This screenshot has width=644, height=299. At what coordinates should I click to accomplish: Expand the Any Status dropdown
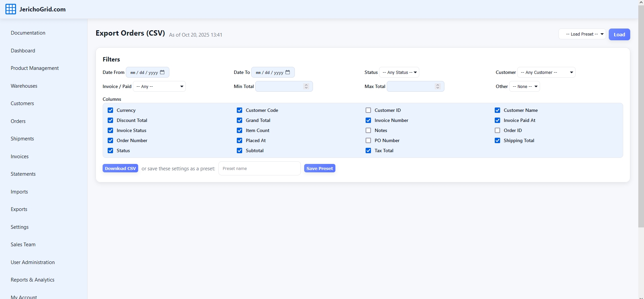pyautogui.click(x=399, y=72)
